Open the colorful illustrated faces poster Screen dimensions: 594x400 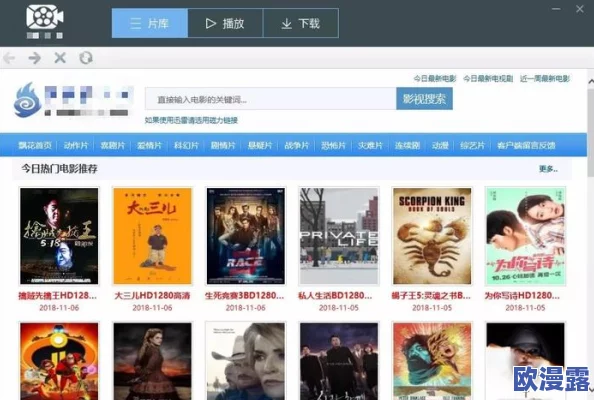432,361
